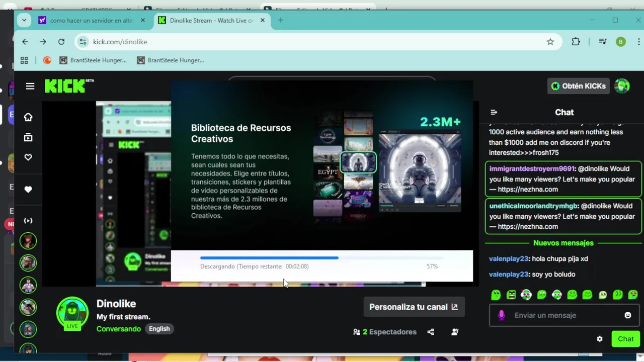Click the English language tag
This screenshot has width=644, height=362.
click(x=159, y=329)
